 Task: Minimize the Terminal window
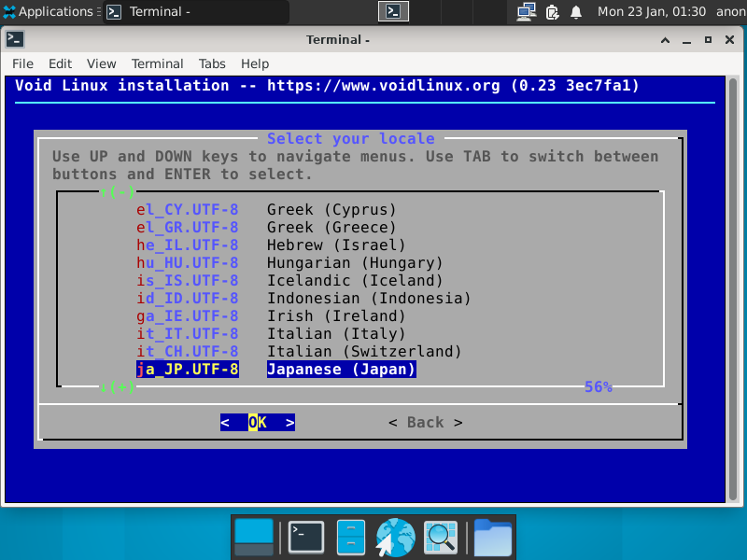click(686, 40)
